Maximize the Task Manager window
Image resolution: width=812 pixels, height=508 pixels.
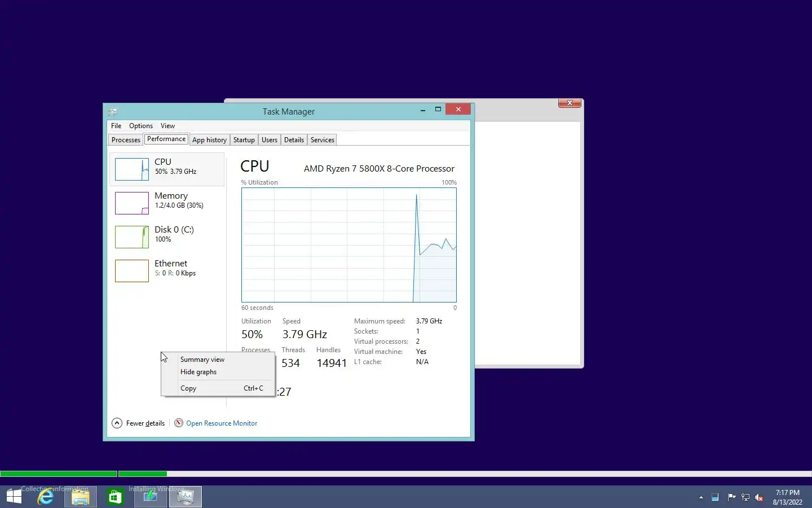tap(438, 110)
